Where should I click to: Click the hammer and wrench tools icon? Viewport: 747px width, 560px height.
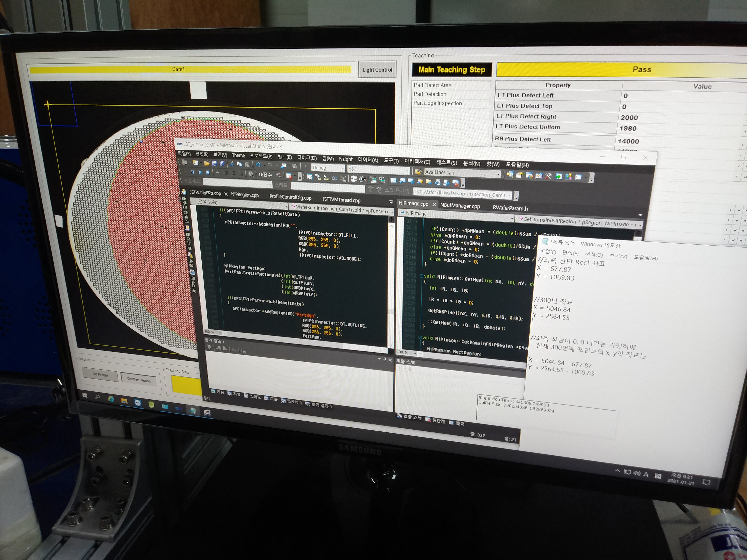pyautogui.click(x=548, y=176)
